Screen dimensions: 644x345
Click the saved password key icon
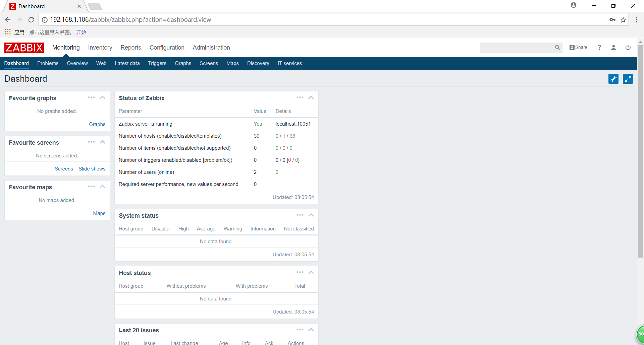pos(612,20)
